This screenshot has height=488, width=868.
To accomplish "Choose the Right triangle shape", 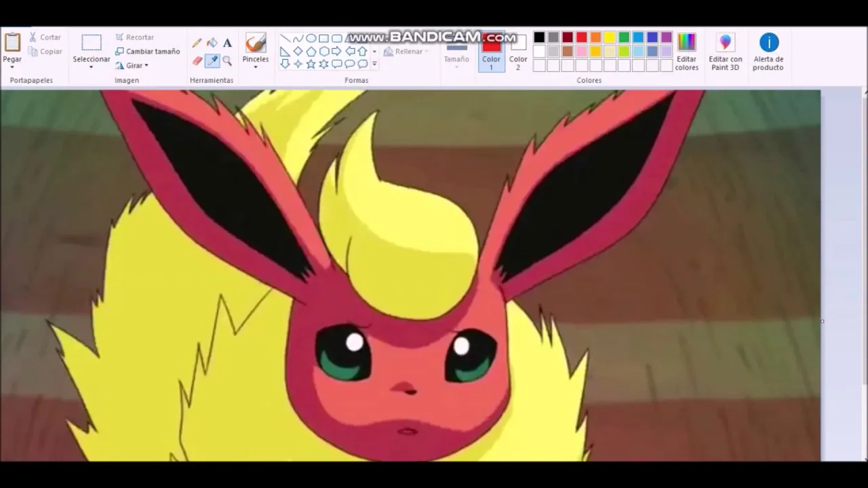I will (x=285, y=51).
